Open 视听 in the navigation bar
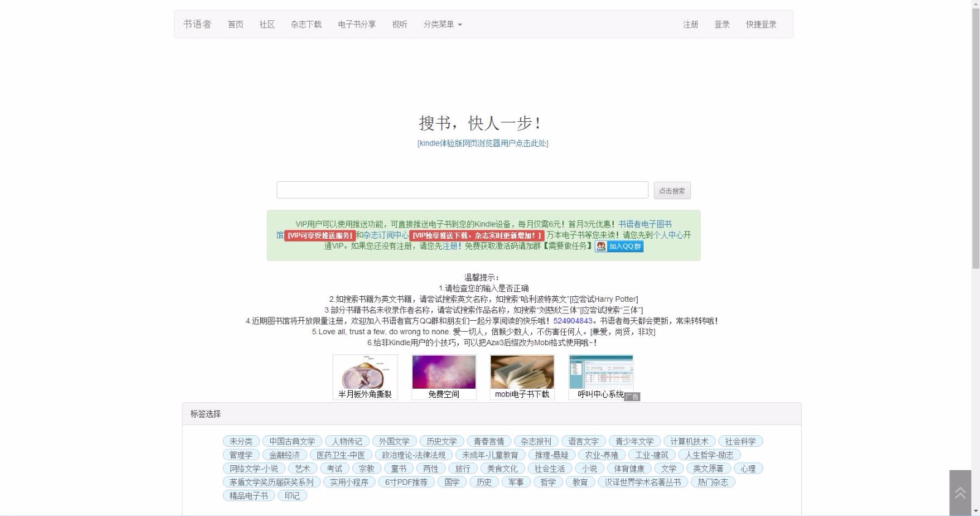The width and height of the screenshot is (980, 516). [399, 24]
